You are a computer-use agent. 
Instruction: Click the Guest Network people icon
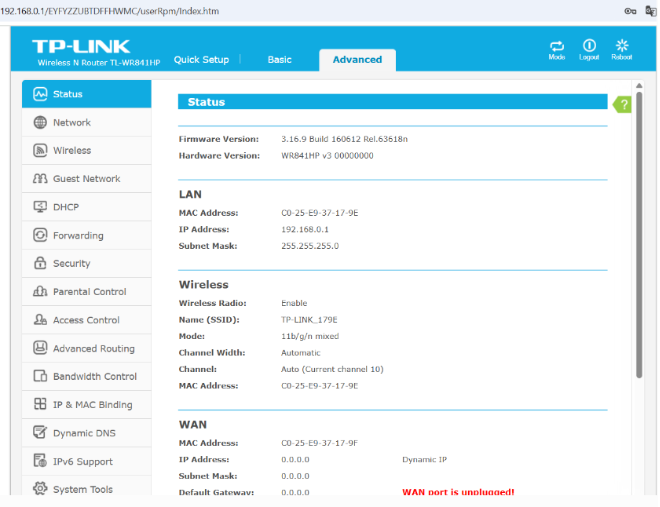pyautogui.click(x=40, y=179)
